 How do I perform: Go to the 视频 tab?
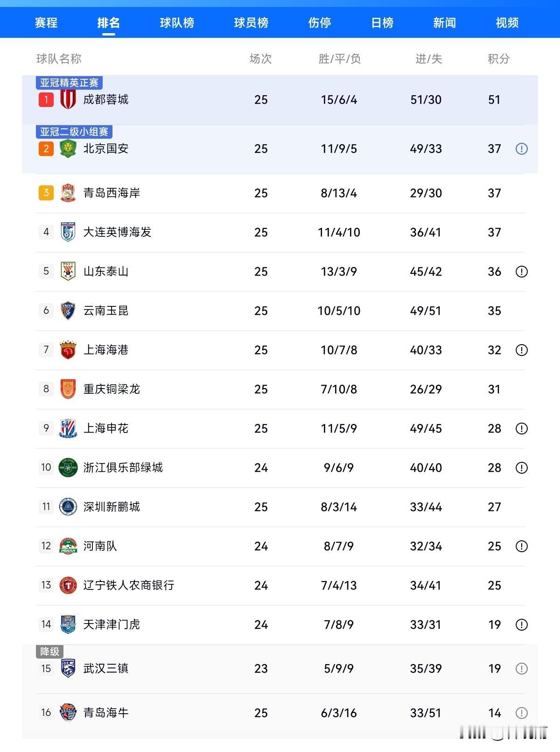pyautogui.click(x=507, y=22)
